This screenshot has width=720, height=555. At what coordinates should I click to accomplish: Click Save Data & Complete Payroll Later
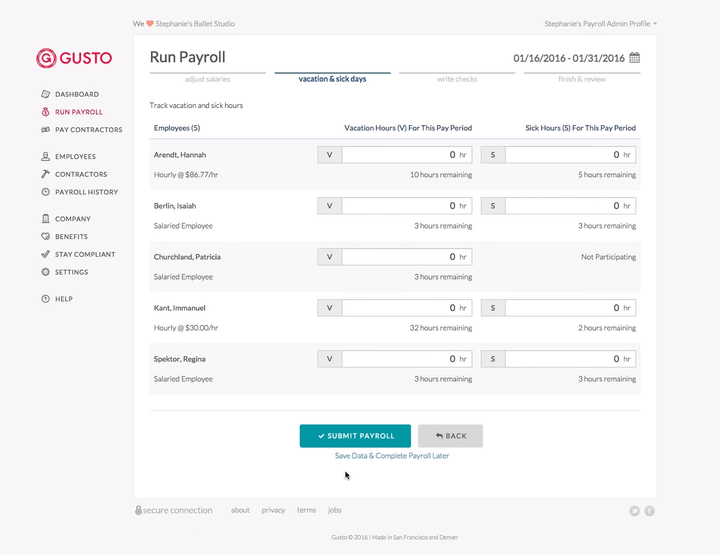pos(392,456)
